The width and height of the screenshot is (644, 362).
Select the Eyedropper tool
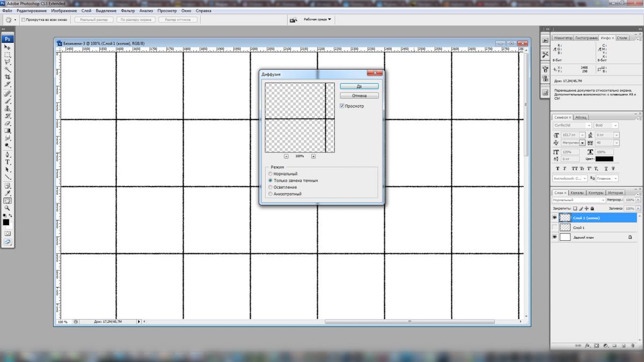8,193
